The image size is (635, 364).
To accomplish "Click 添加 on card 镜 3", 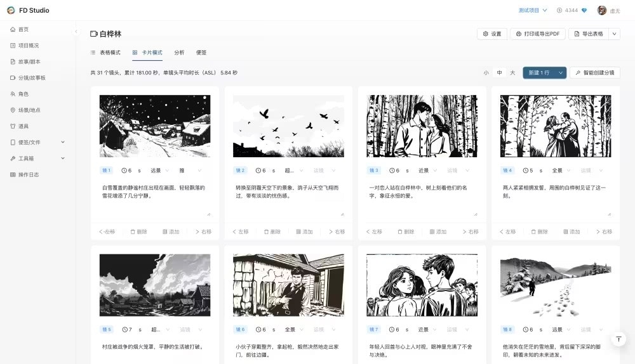I will pos(438,231).
